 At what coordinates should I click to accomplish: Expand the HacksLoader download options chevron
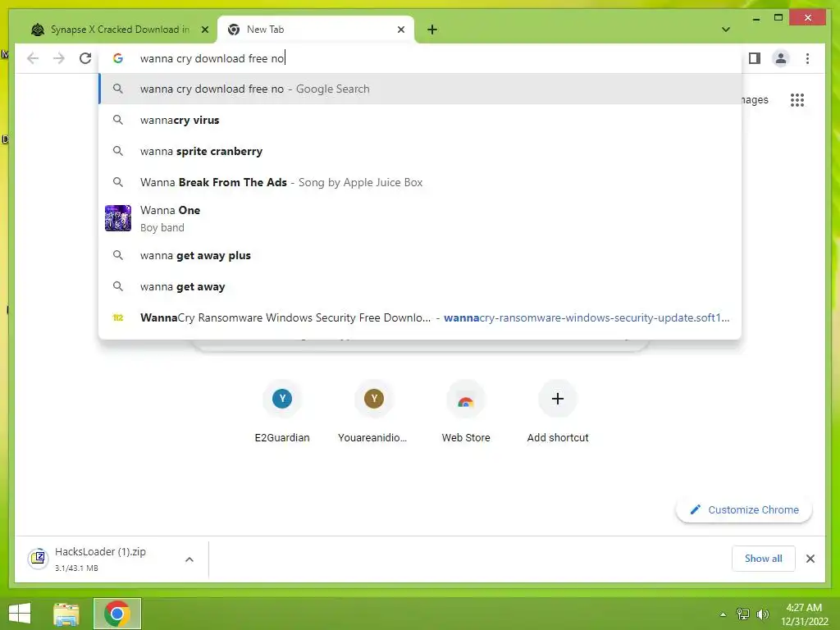(189, 559)
